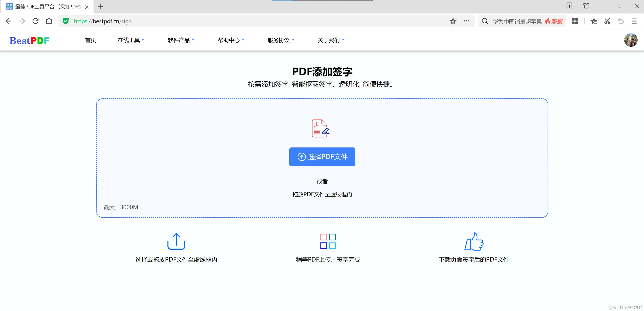Go to 首页 in navigation
644x311 pixels.
[x=91, y=40]
